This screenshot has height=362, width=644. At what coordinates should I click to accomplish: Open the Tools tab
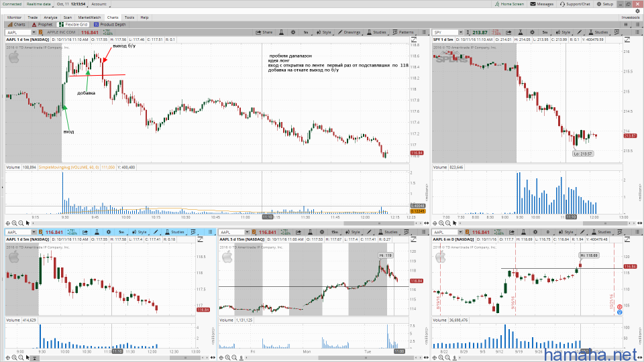click(x=129, y=17)
